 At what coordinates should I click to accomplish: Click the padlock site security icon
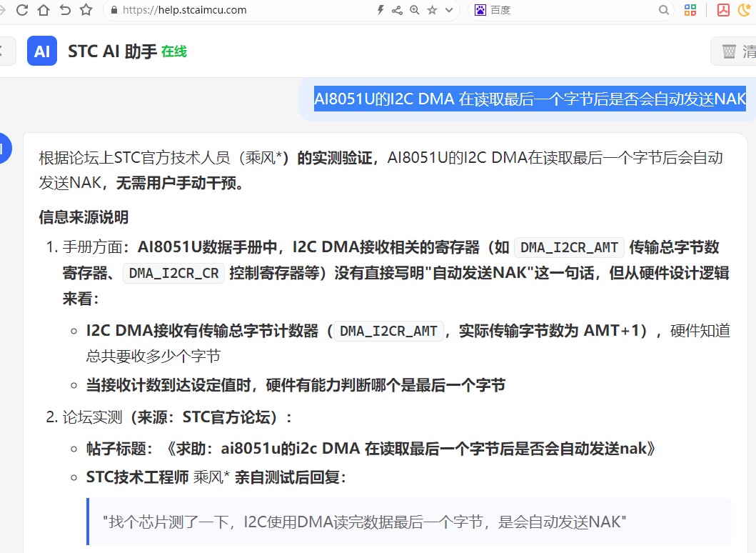point(114,10)
